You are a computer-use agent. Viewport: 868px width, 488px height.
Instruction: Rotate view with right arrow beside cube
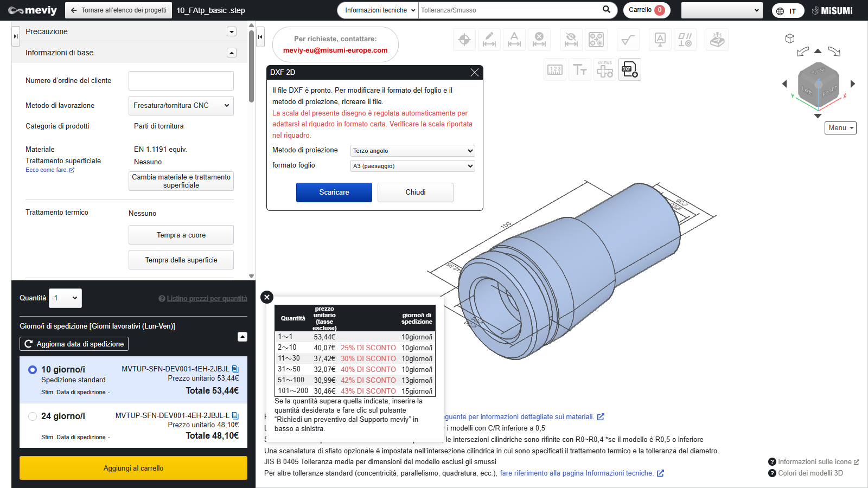pyautogui.click(x=853, y=84)
